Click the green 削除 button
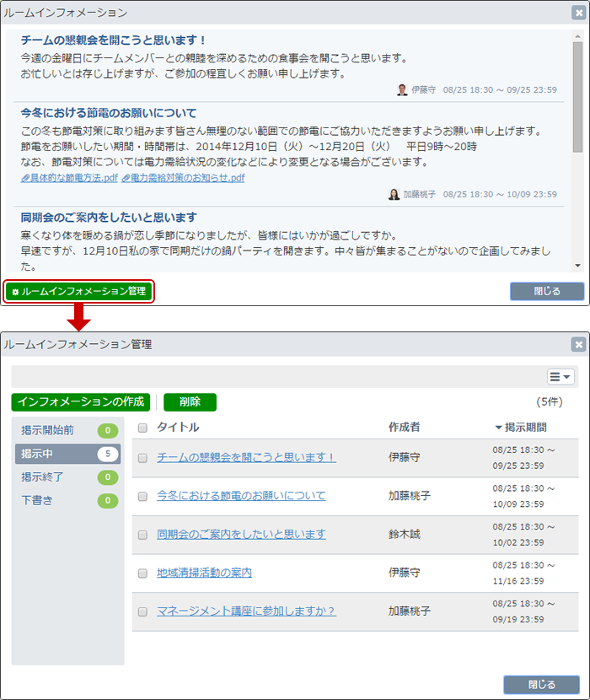The width and height of the screenshot is (590, 700). [190, 401]
